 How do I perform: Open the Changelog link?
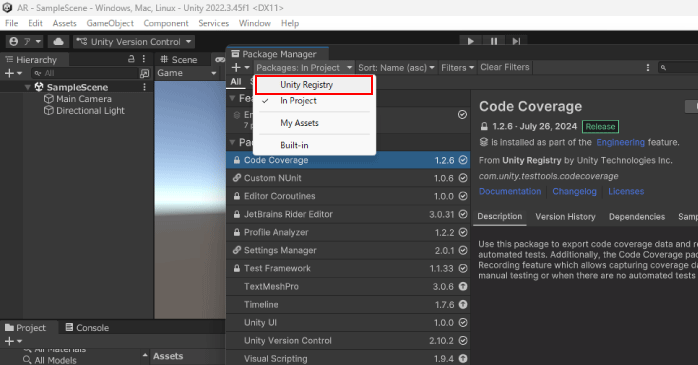coord(574,191)
